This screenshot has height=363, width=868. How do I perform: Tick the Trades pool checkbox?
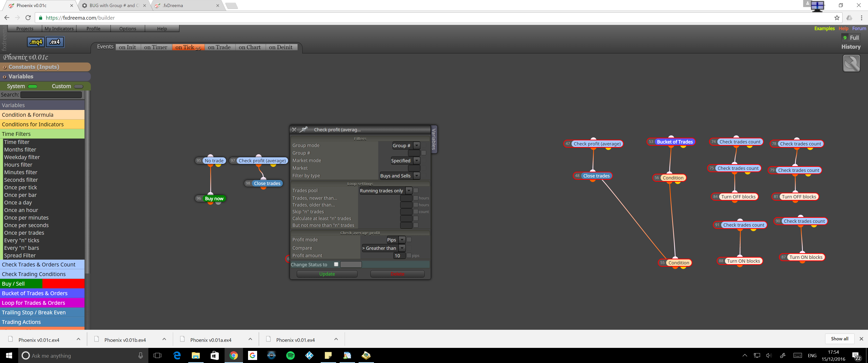coord(416,190)
